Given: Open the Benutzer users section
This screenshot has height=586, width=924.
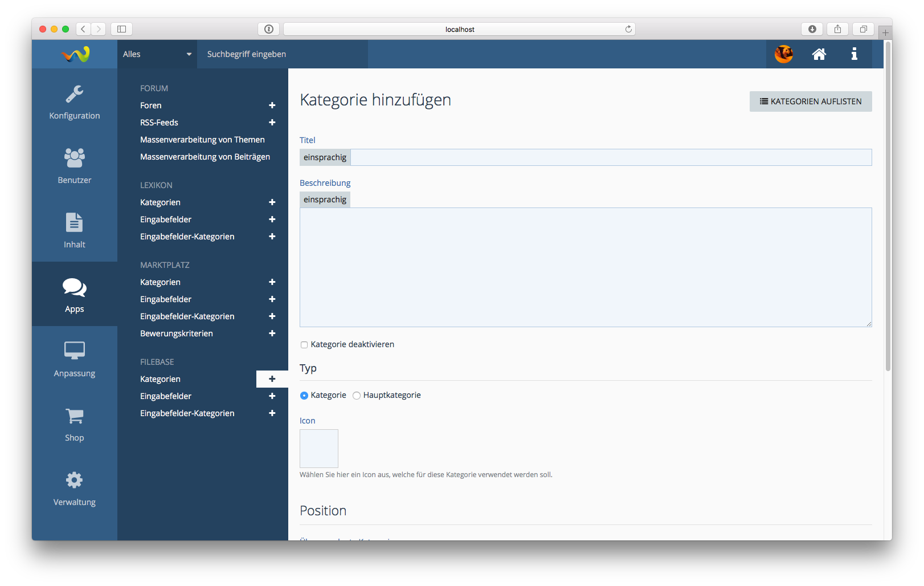Looking at the screenshot, I should (x=75, y=166).
